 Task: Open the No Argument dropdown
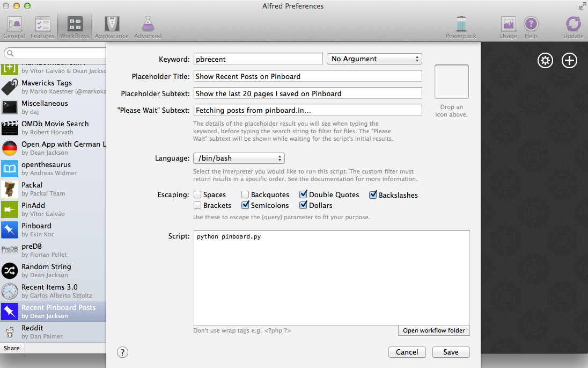[x=374, y=59]
